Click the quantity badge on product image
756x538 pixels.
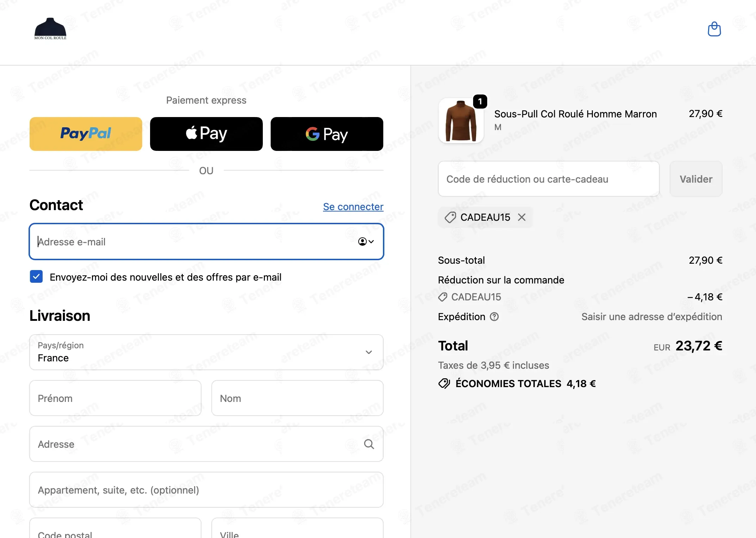point(480,102)
